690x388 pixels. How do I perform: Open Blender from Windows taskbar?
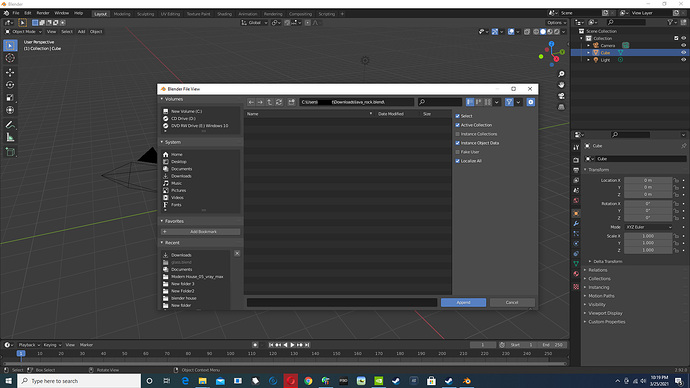467,381
